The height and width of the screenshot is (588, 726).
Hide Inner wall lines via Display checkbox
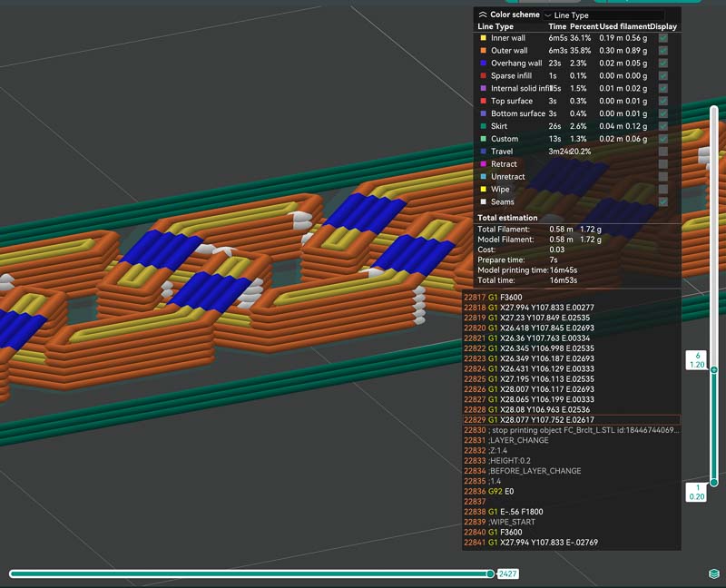pyautogui.click(x=663, y=38)
